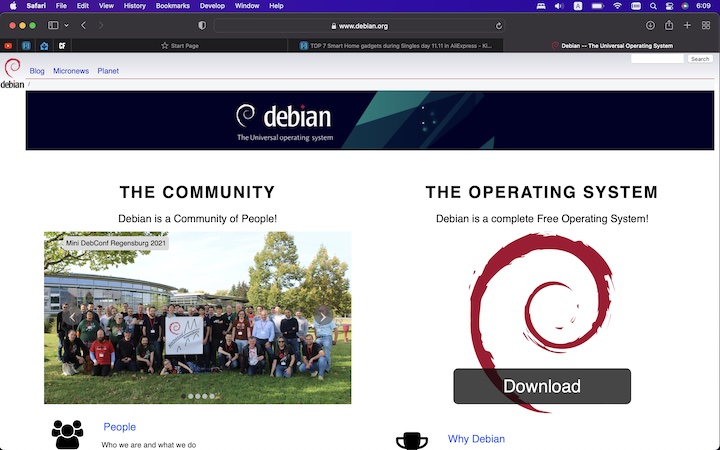Open the second pinned blue tab
This screenshot has height=450, width=720.
coord(26,45)
